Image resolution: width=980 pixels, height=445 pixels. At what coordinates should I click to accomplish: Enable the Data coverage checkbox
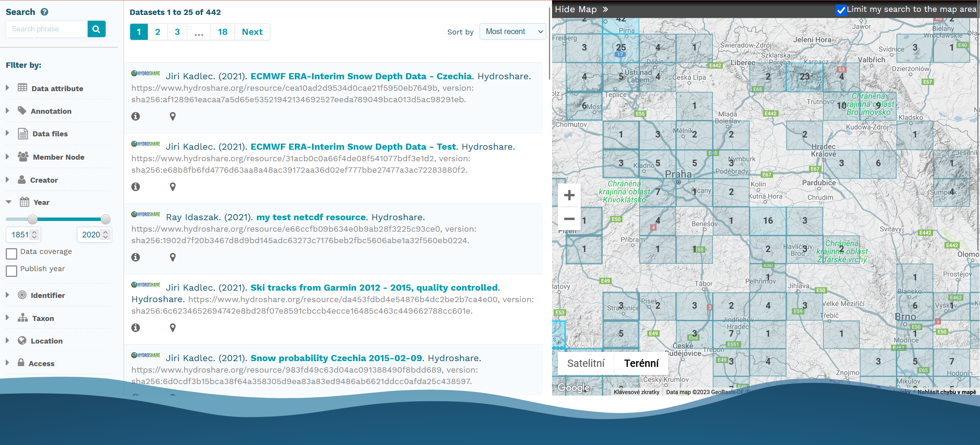(x=11, y=254)
